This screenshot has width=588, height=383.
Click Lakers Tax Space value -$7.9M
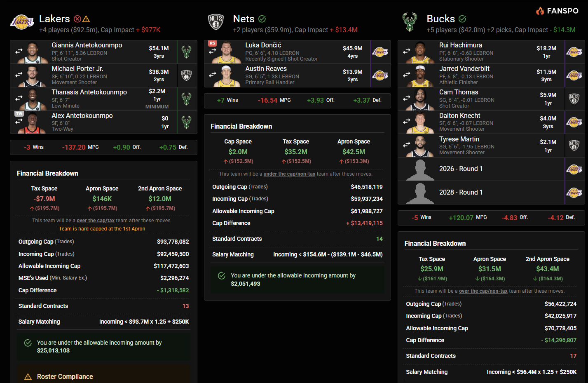coord(44,199)
